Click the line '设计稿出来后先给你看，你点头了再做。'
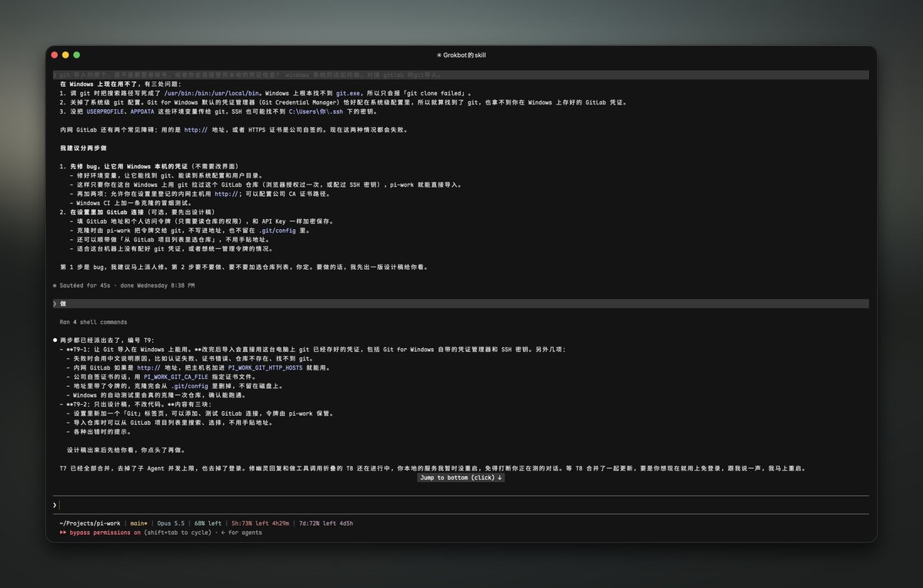923x588 pixels. (x=125, y=450)
